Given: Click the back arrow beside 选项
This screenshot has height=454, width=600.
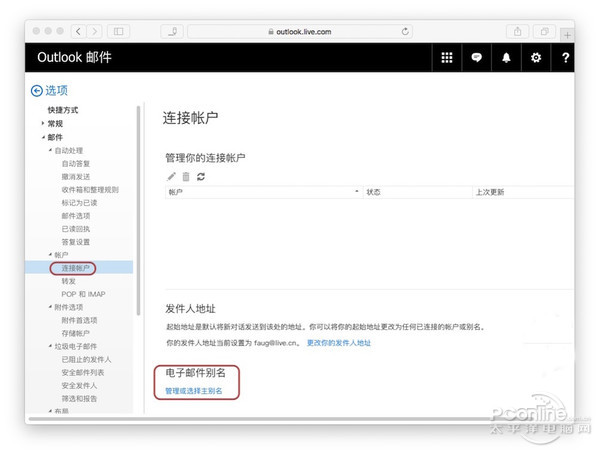Looking at the screenshot, I should click(x=37, y=91).
